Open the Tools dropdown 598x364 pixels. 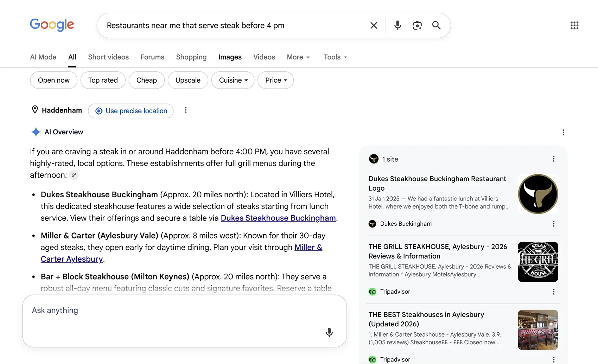point(335,57)
